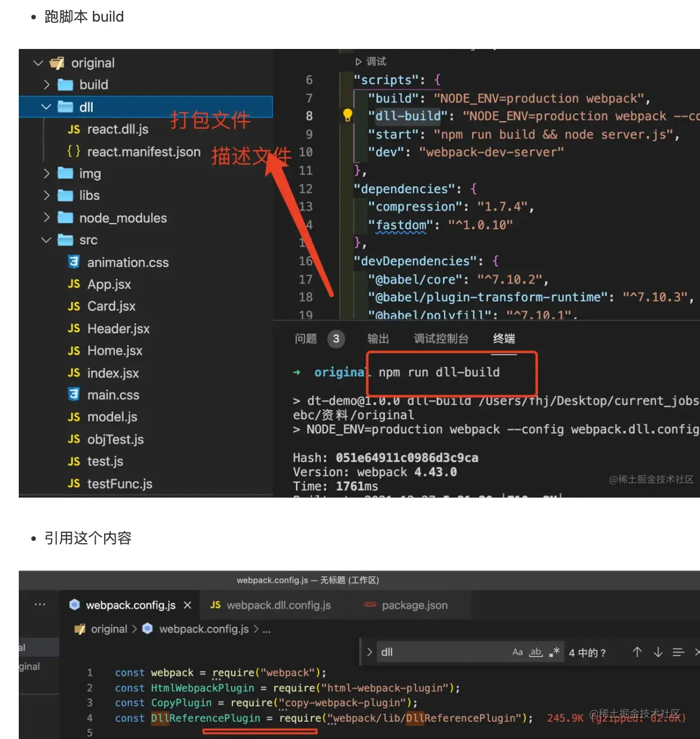
Task: Click the lightbulb quick-fix icon on line 8
Action: 348,116
